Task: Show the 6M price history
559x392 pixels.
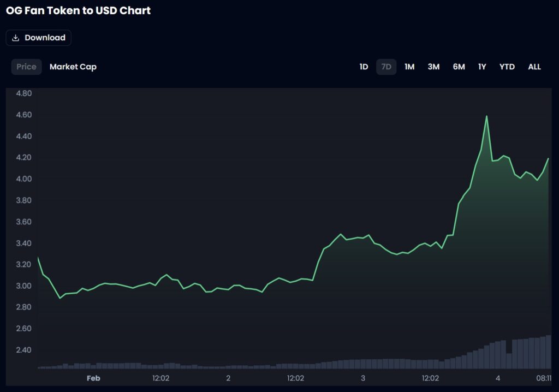Action: click(x=459, y=67)
